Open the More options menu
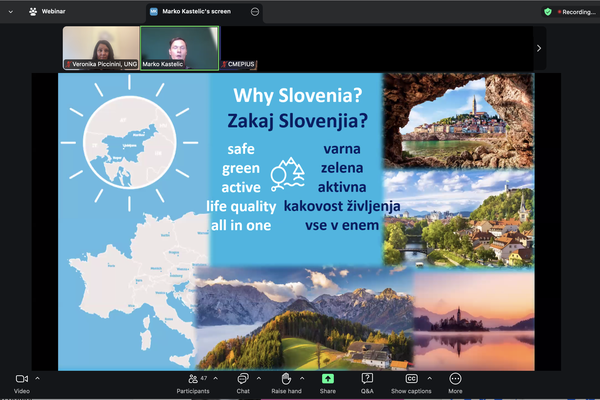 point(455,384)
